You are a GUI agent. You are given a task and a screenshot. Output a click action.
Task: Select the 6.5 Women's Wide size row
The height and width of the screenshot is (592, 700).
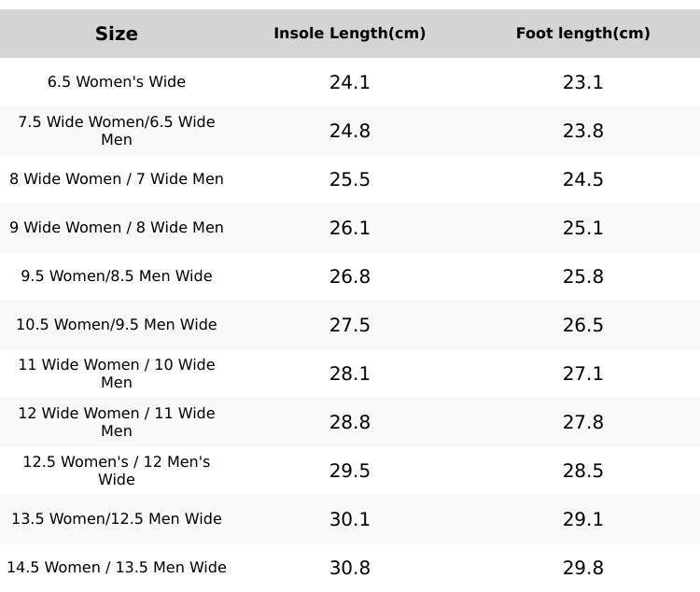tap(117, 82)
